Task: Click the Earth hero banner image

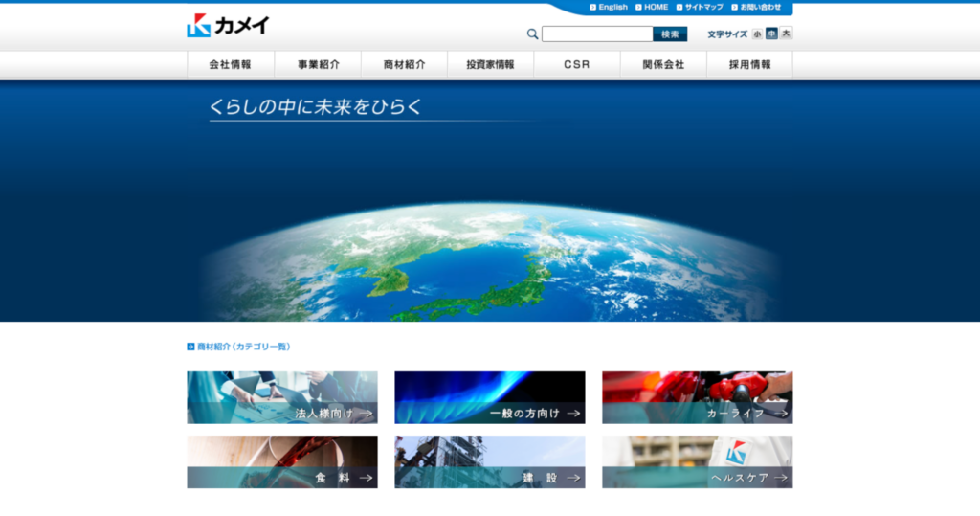Action: pos(490,201)
